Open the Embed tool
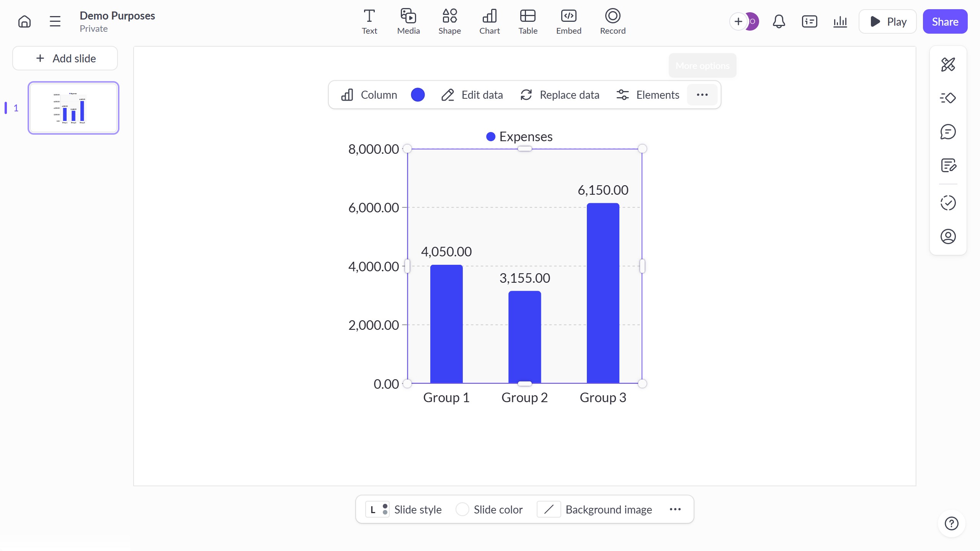This screenshot has width=980, height=551. point(568,21)
